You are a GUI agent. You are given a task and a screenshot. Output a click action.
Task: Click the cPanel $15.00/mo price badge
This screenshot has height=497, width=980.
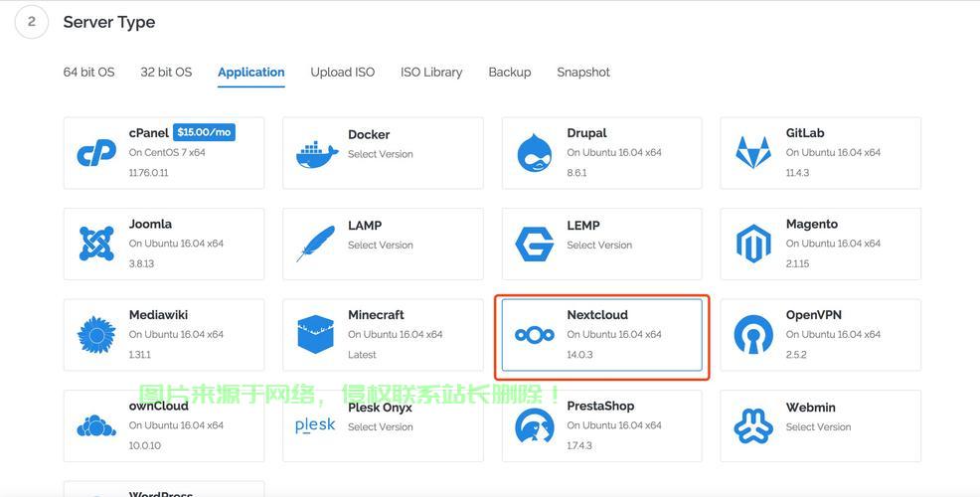pyautogui.click(x=204, y=132)
